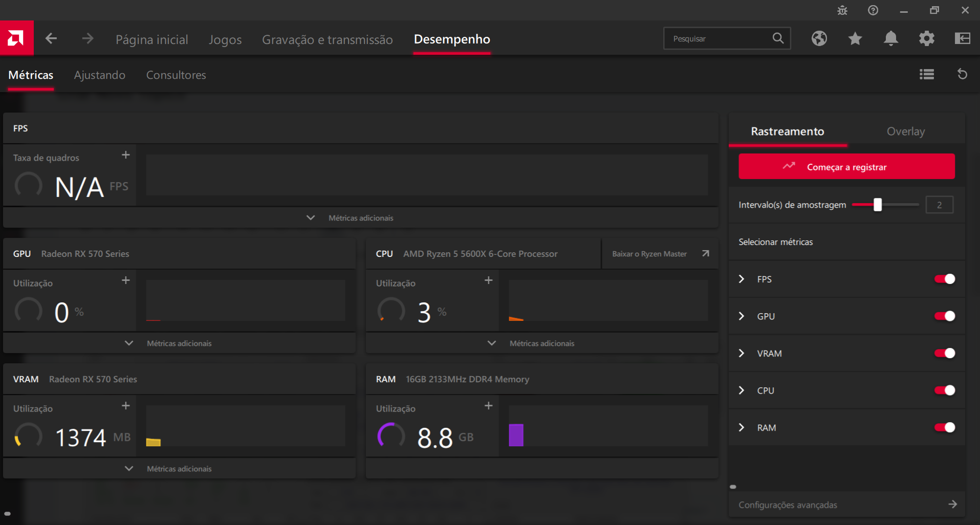This screenshot has height=525, width=980.
Task: Switch to the Ajustando sub-tab
Action: [x=100, y=75]
